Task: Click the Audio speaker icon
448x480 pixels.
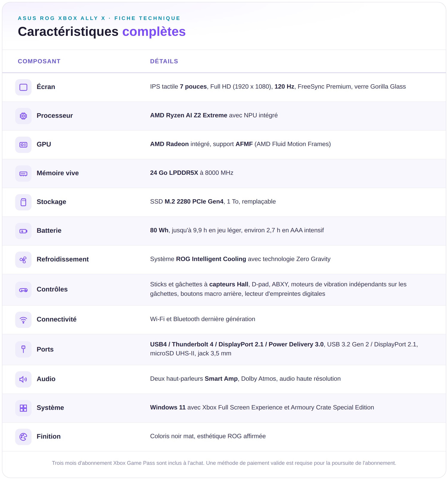Action: [23, 379]
